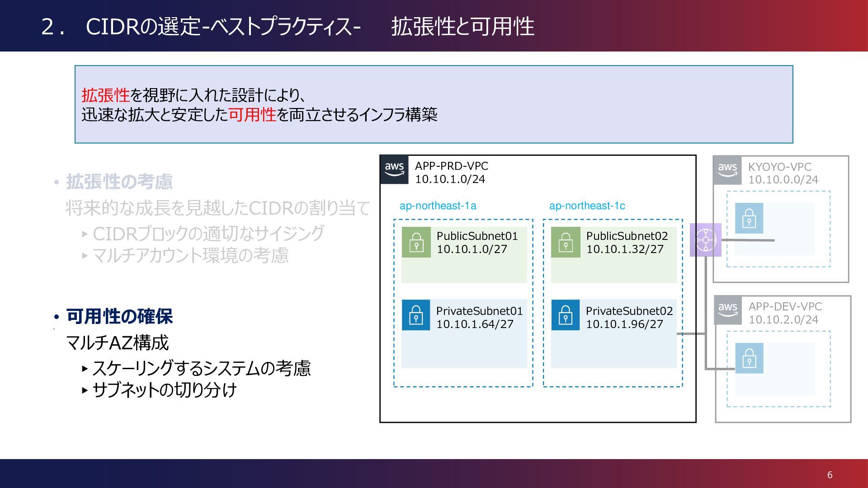
Task: Click the AWS logo of KYOYO-VPC
Action: coord(727,170)
